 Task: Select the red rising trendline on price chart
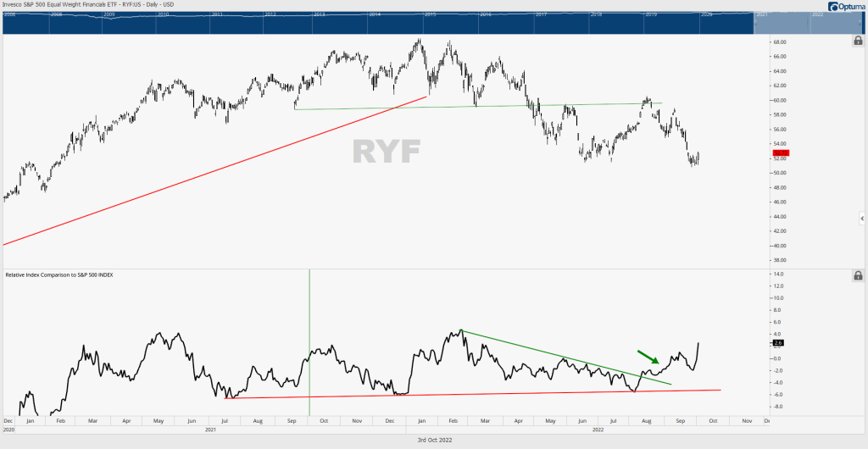(x=214, y=171)
